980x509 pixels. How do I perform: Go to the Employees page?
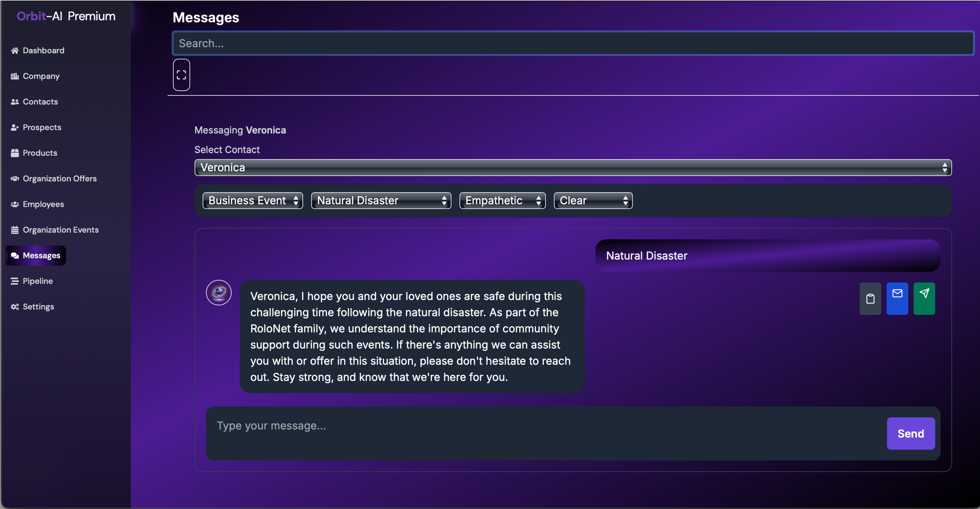tap(38, 204)
